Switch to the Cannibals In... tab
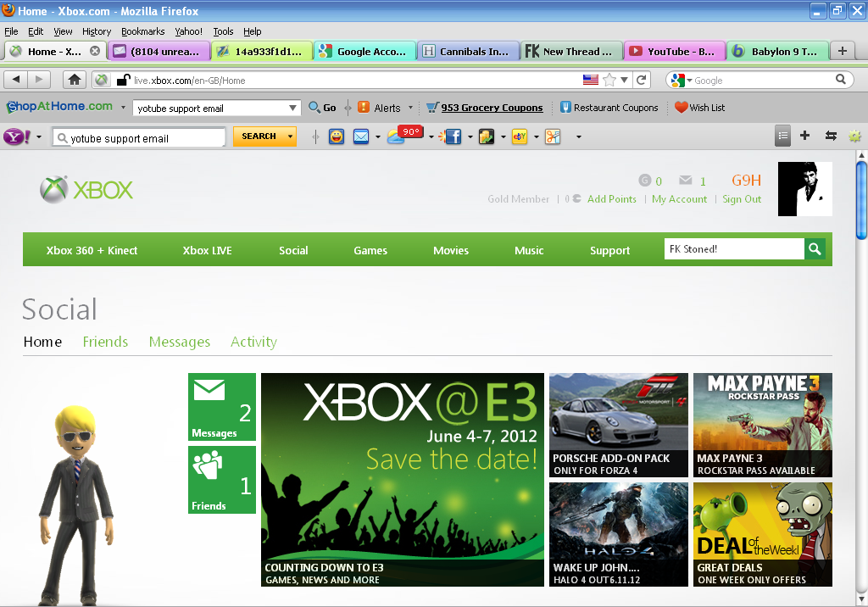The image size is (868, 607). click(x=468, y=51)
